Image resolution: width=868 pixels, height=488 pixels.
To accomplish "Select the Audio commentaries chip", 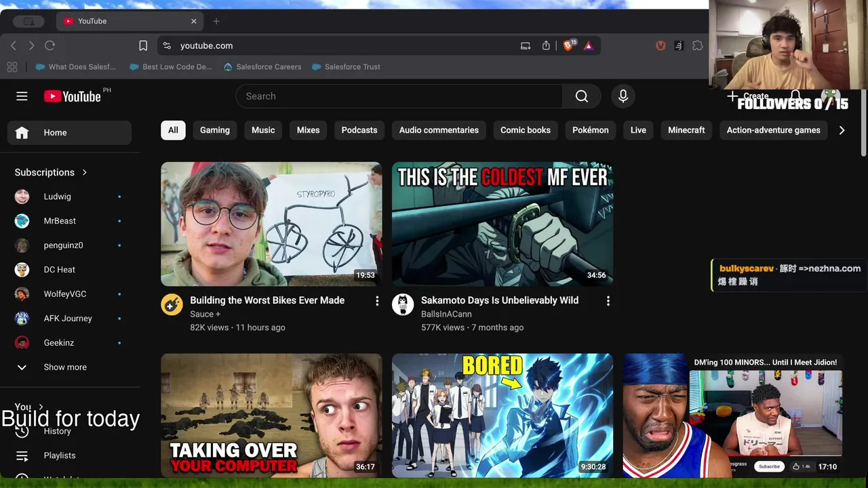I will tap(439, 130).
